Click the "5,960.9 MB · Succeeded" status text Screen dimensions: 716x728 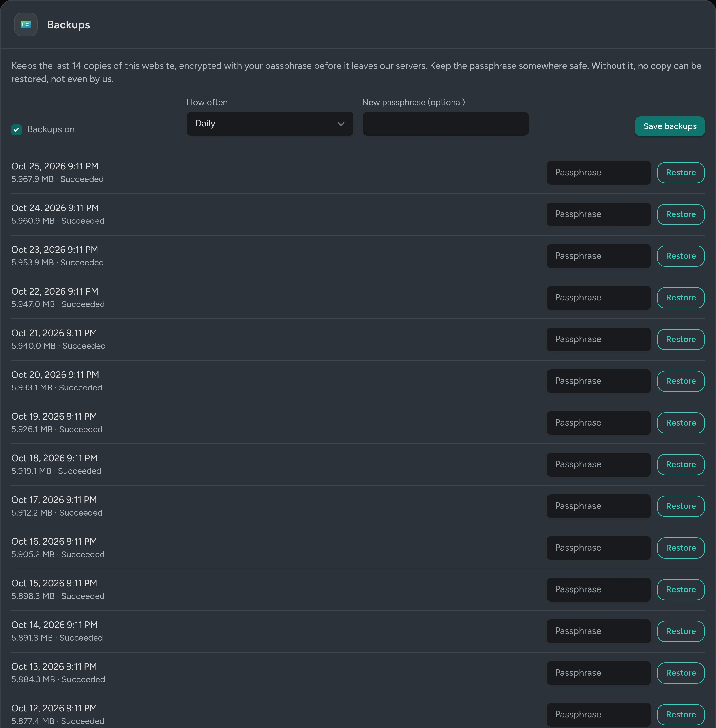58,221
